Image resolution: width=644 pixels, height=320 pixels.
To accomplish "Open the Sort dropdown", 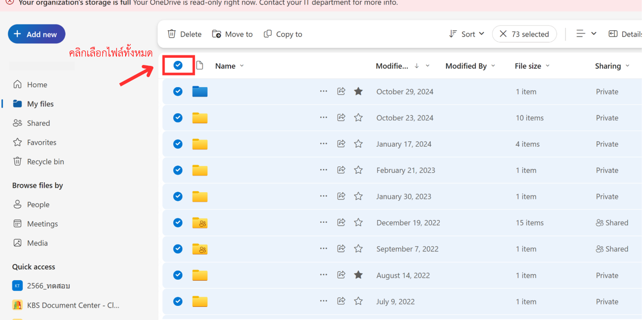I will tap(467, 34).
